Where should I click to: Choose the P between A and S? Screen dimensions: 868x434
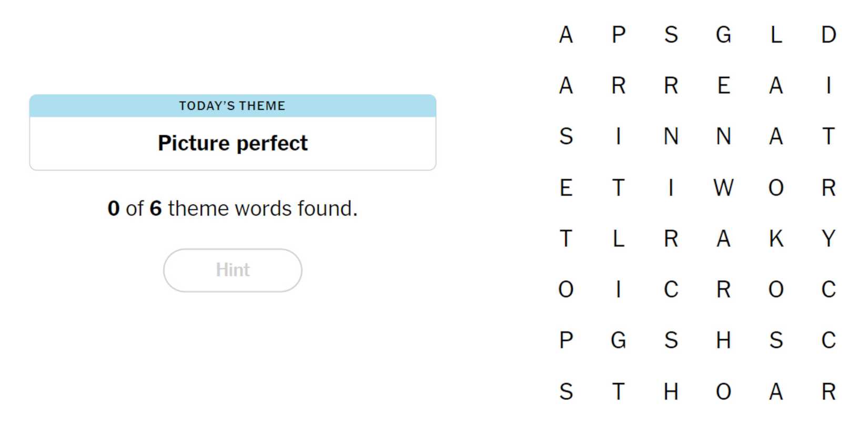[x=618, y=35]
